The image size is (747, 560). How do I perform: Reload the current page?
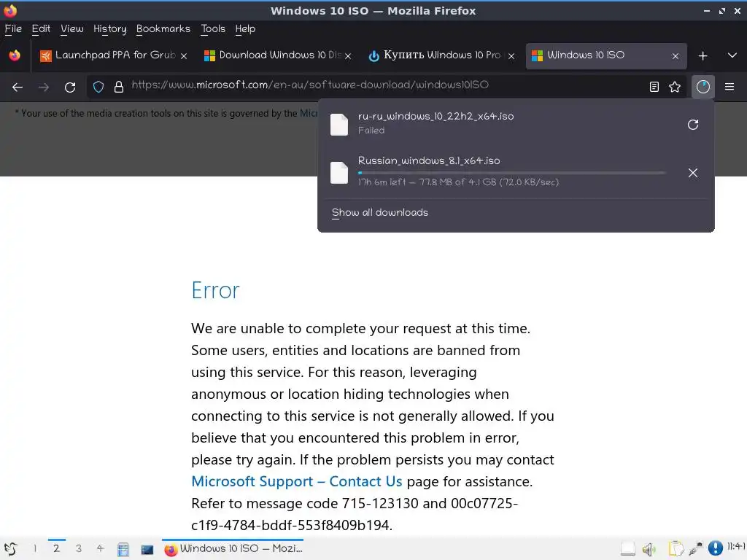(70, 87)
